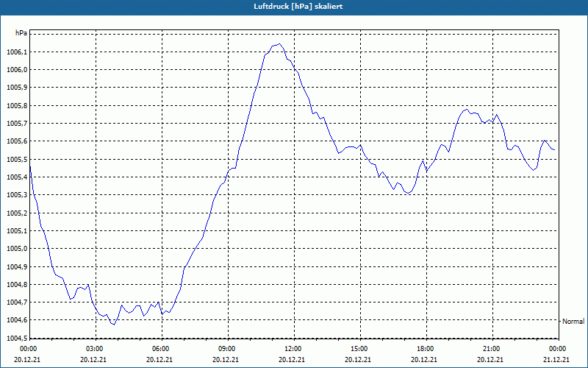Click the 21.12.21 date label
The height and width of the screenshot is (368, 588).
pos(556,359)
